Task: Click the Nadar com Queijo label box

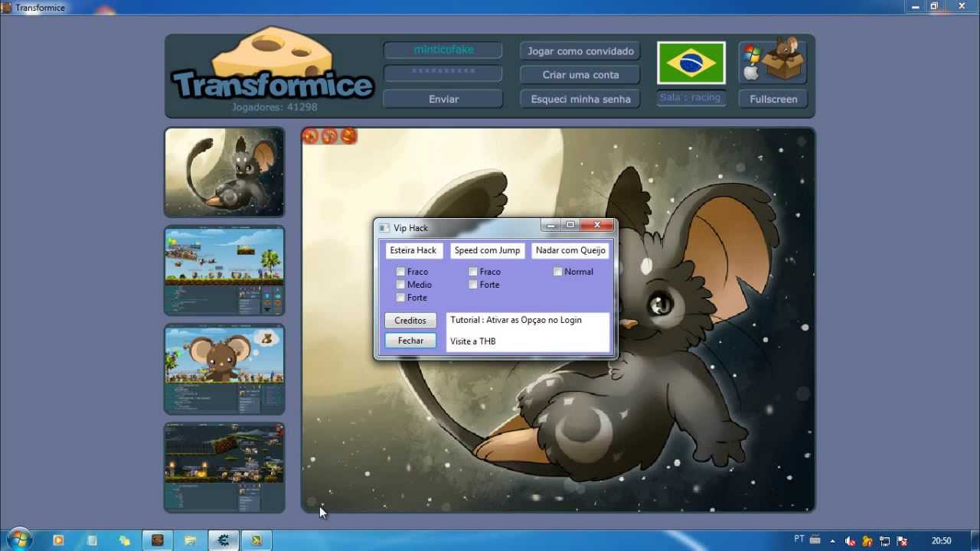Action: pos(570,250)
